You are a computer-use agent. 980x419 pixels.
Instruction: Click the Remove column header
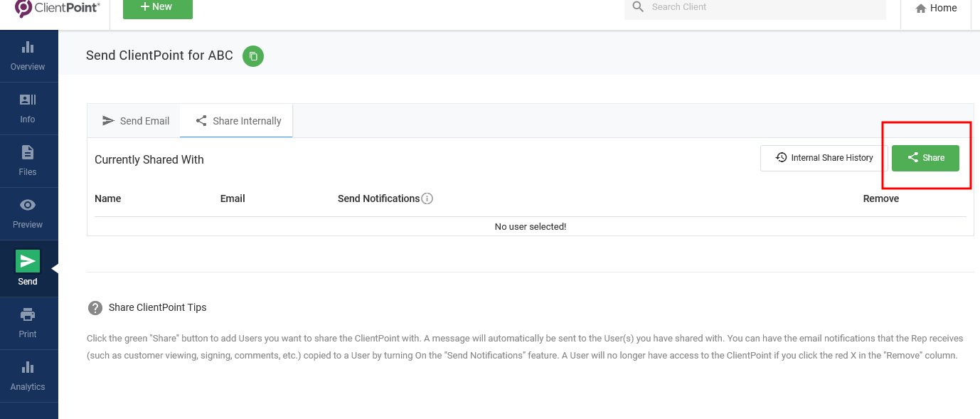pos(881,198)
